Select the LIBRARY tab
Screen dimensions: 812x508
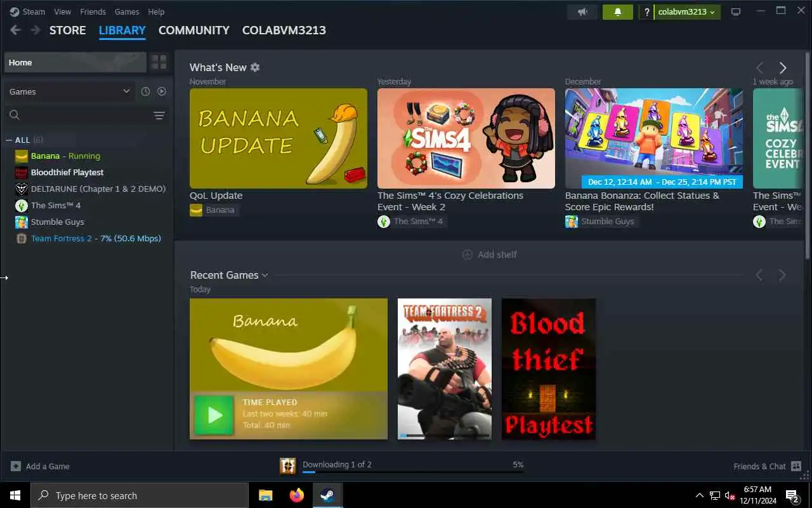(x=122, y=30)
